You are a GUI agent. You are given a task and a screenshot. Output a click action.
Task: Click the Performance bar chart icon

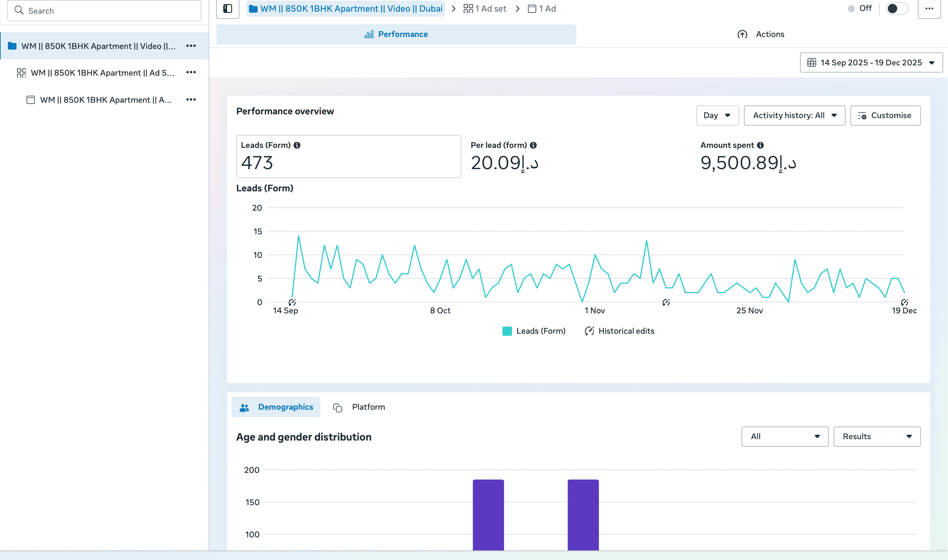(x=369, y=34)
